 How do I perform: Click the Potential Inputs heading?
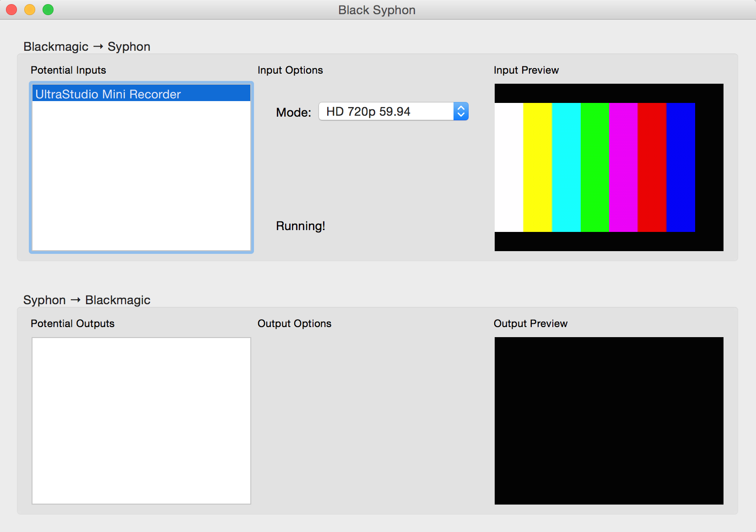click(68, 70)
